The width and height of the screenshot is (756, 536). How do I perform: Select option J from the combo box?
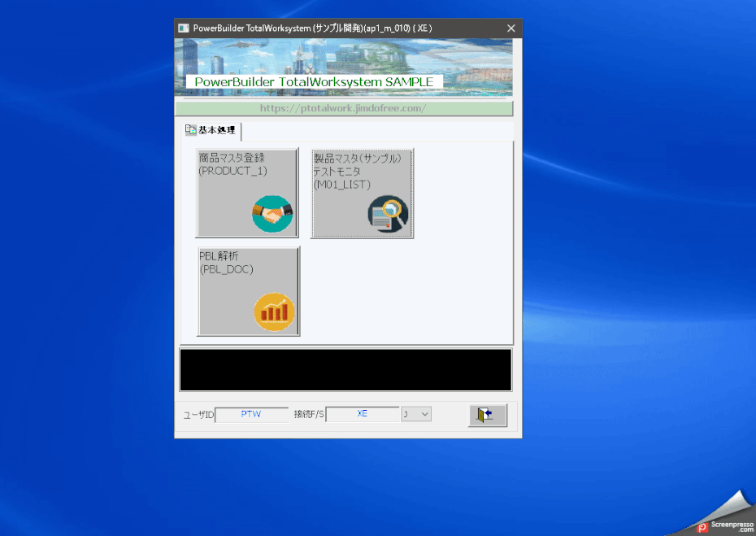412,414
